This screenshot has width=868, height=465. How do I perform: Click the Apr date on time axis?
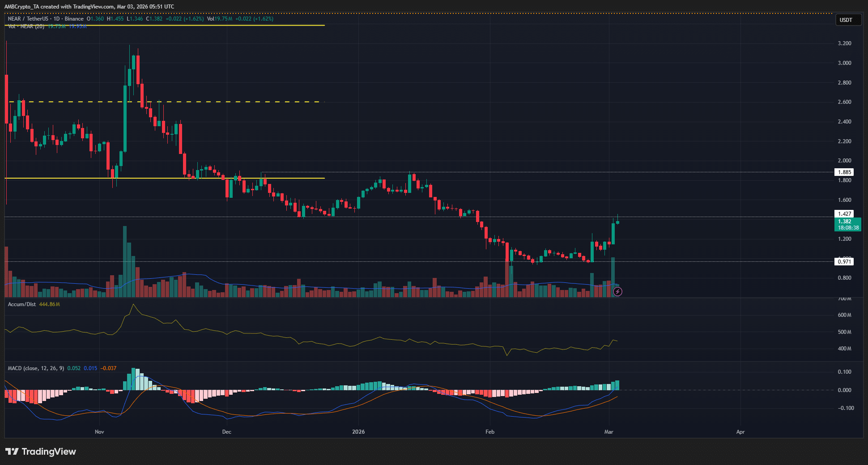tap(740, 432)
